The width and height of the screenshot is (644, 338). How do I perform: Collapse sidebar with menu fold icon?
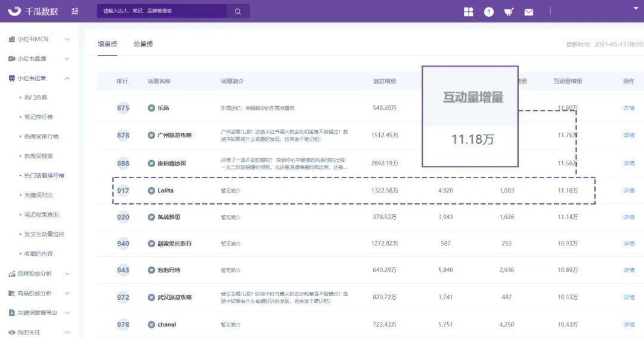point(75,11)
